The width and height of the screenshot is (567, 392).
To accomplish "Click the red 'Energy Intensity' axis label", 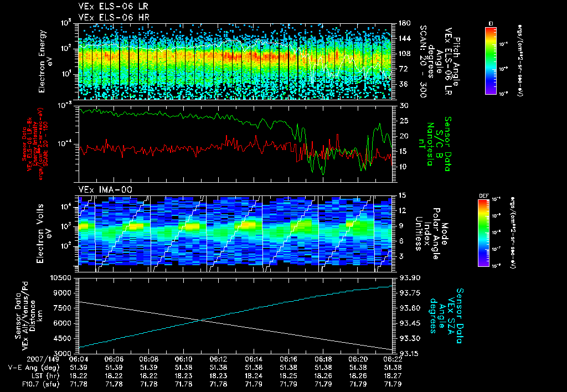I will coord(35,144).
